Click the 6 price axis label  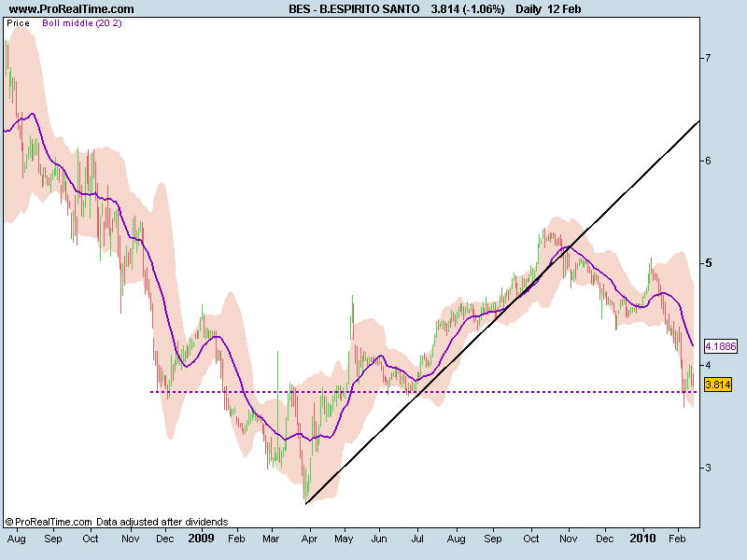(x=708, y=161)
